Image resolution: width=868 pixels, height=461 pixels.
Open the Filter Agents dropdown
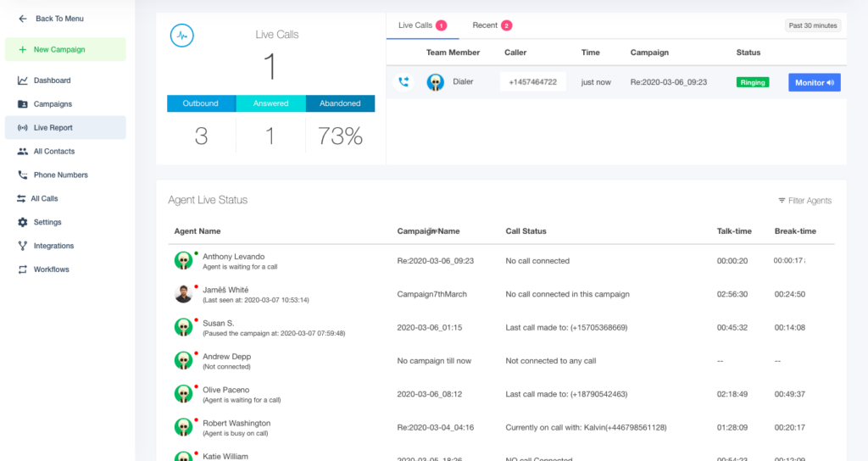pyautogui.click(x=804, y=201)
